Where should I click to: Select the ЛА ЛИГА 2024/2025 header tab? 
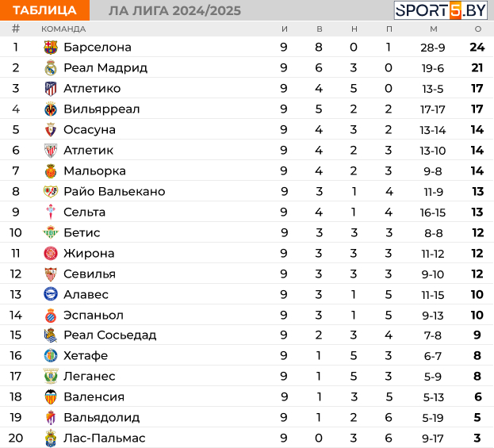click(x=174, y=10)
